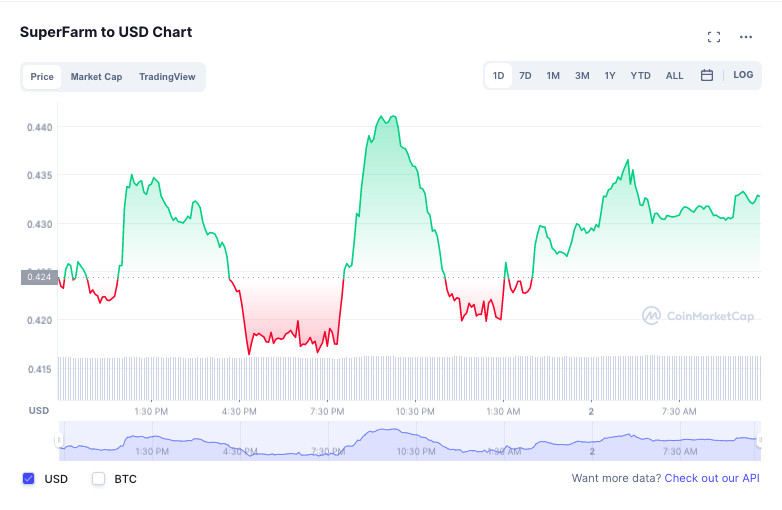Screen dimensions: 782x510
Task: Click the right handle of range navigator
Action: (760, 440)
